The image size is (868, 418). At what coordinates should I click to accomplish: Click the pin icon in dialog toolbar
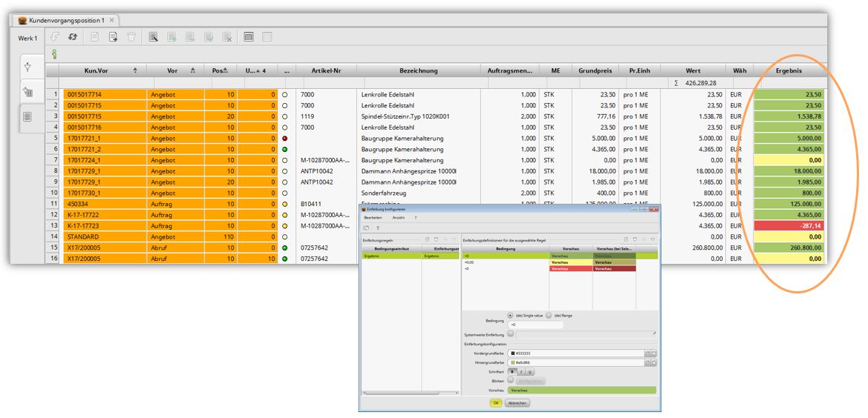click(378, 228)
